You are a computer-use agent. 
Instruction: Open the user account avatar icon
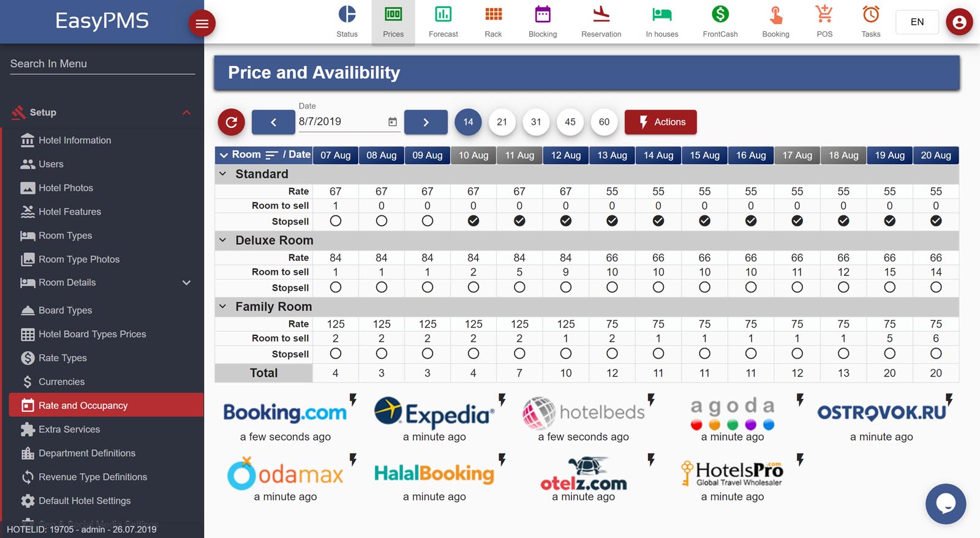[959, 22]
